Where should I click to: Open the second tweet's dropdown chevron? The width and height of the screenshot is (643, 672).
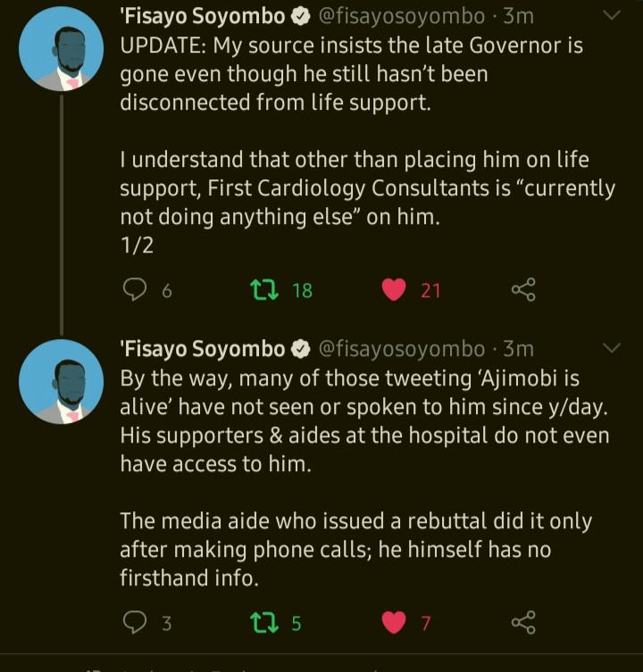click(613, 347)
